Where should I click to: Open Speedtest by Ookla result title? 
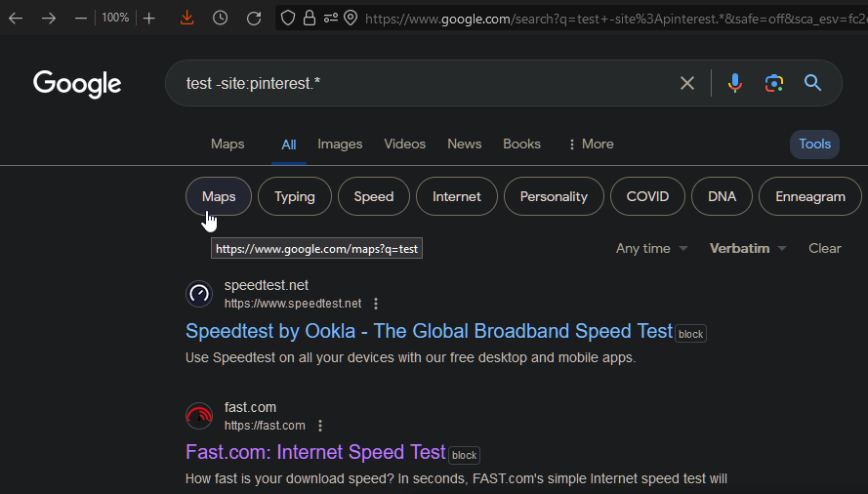click(x=429, y=331)
